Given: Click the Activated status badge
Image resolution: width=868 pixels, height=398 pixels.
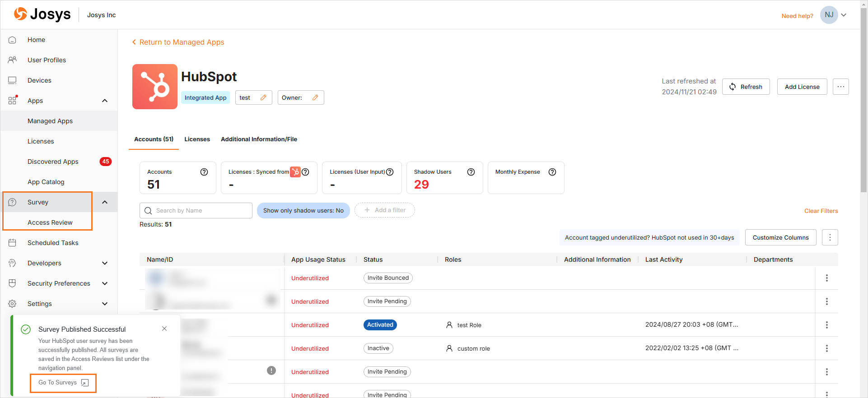Looking at the screenshot, I should [380, 325].
